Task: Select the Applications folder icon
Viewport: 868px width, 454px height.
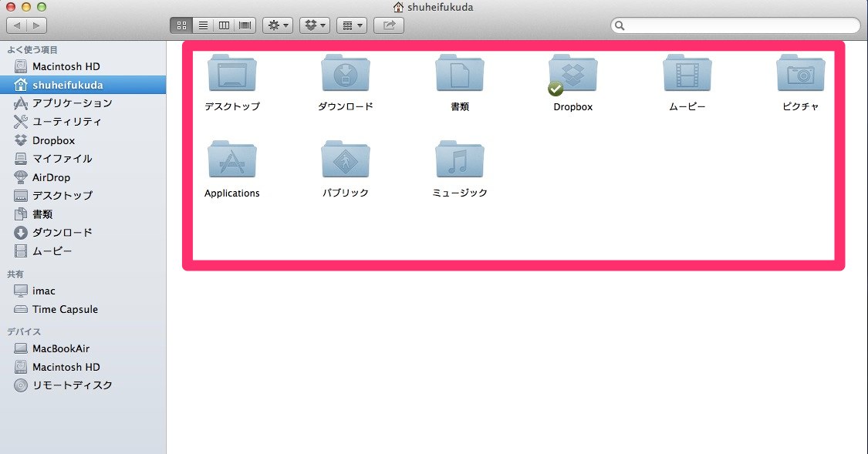Action: (x=232, y=160)
